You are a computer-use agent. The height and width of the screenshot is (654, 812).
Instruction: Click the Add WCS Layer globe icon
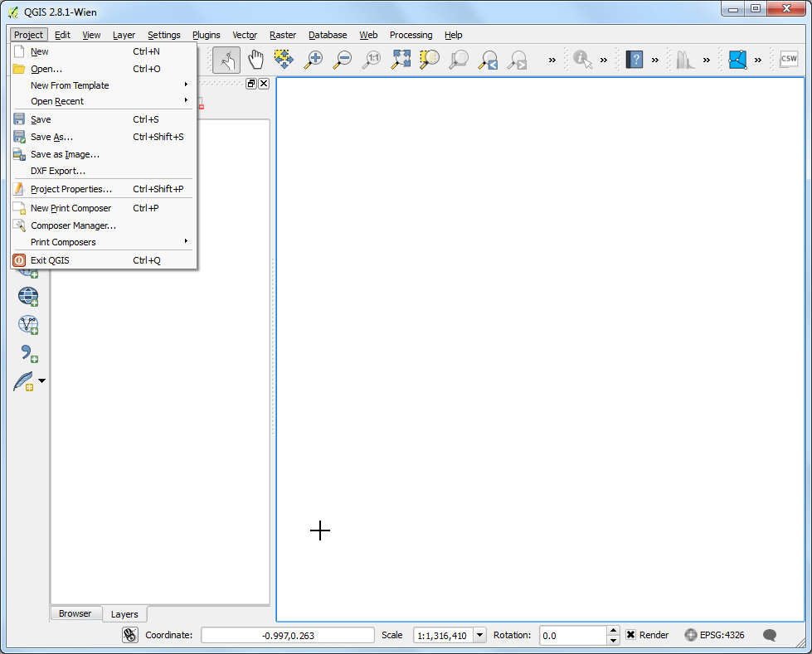(28, 297)
